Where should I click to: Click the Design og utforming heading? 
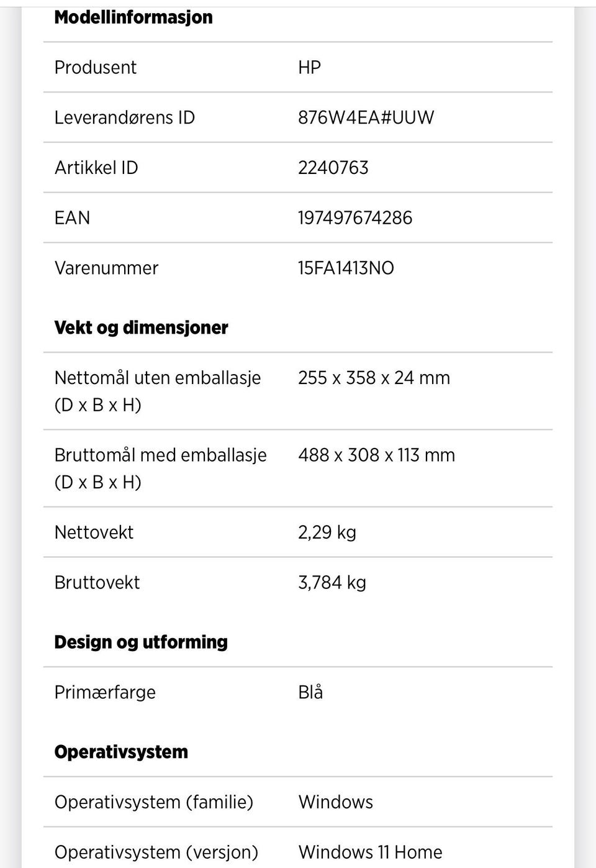click(x=141, y=642)
